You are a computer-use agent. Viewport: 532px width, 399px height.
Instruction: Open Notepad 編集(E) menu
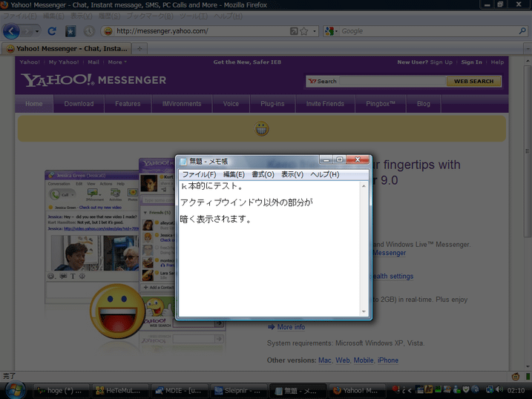(234, 174)
